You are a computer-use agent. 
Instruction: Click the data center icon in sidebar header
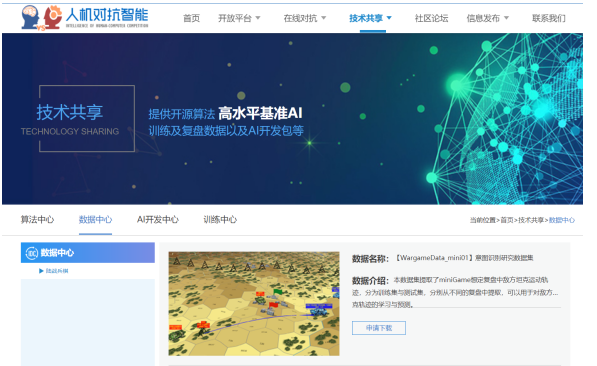click(31, 253)
